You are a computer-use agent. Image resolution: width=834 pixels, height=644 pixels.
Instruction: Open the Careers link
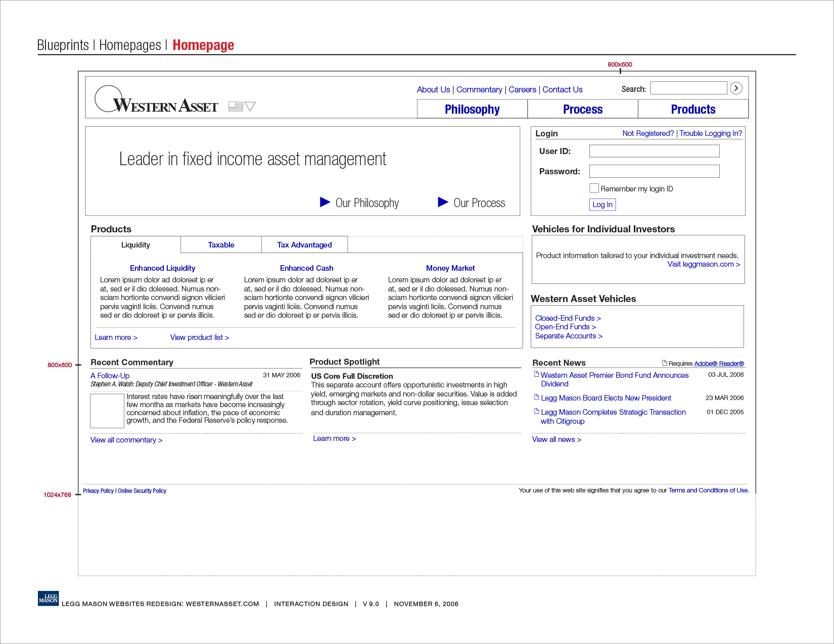pyautogui.click(x=522, y=89)
